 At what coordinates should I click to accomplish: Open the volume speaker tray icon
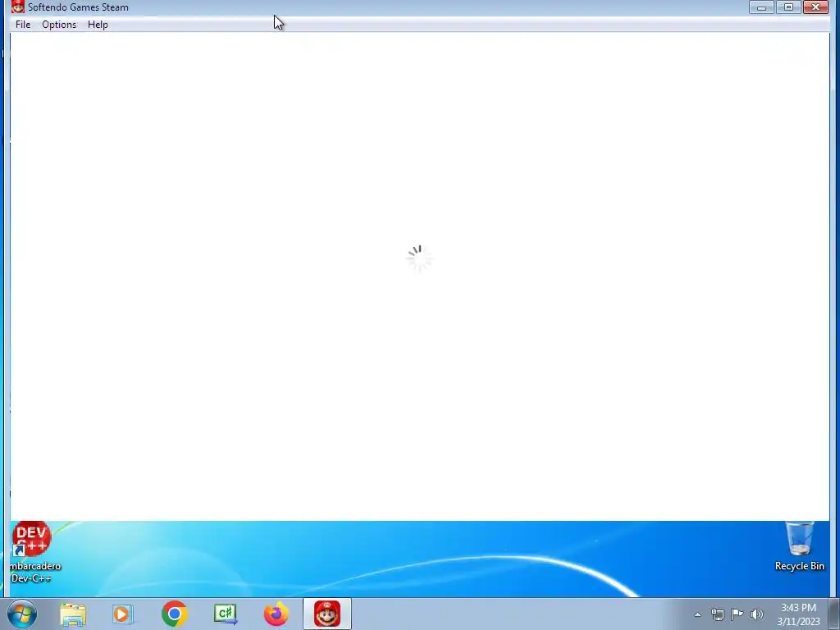(x=757, y=614)
